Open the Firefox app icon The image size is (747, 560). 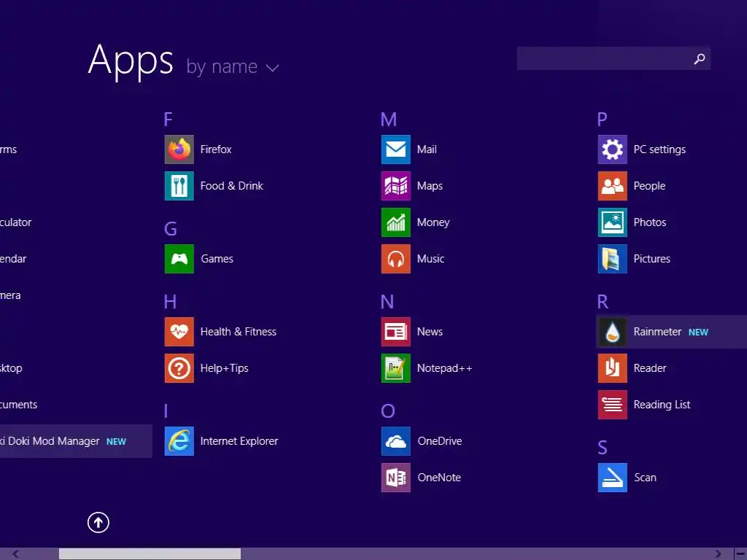[179, 149]
